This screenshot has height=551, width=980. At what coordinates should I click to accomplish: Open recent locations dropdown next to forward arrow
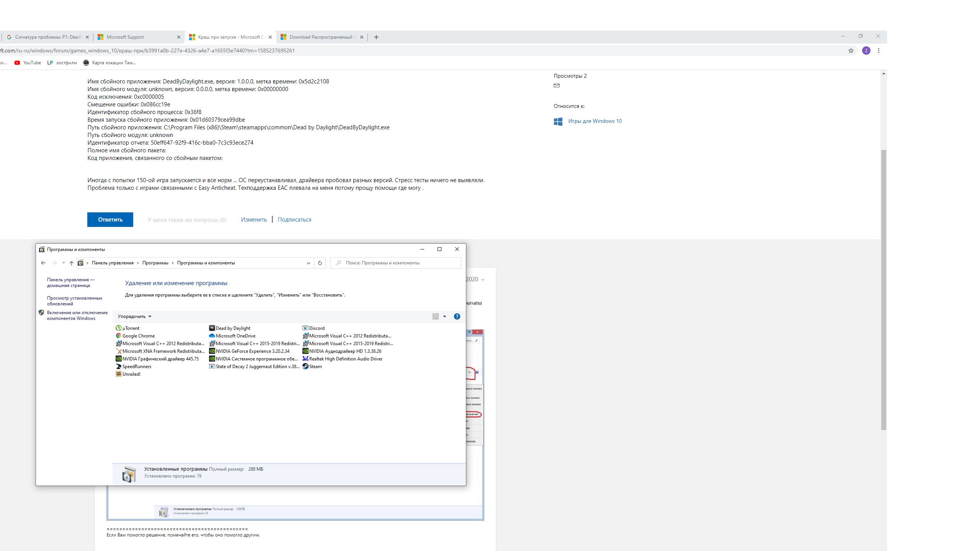point(64,263)
